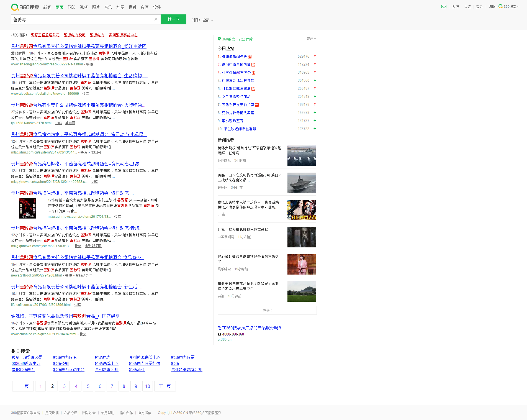The image size is (527, 420).
Task: Open 设置 in the top bar
Action: click(x=467, y=7)
